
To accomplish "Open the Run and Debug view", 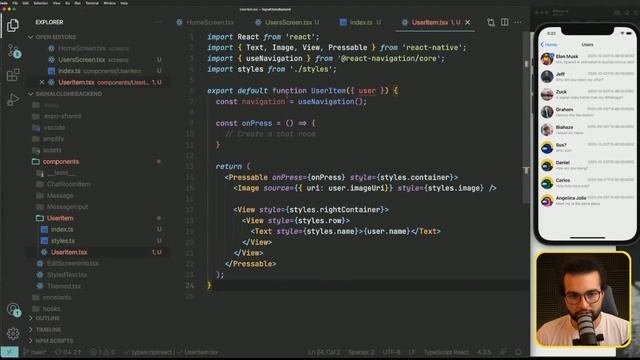I will (13, 99).
